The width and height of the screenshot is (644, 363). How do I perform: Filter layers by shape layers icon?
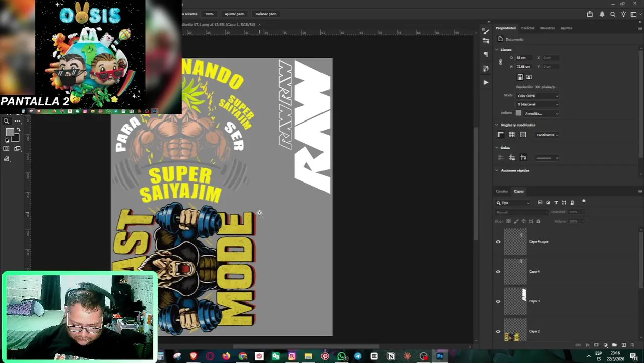pyautogui.click(x=564, y=203)
